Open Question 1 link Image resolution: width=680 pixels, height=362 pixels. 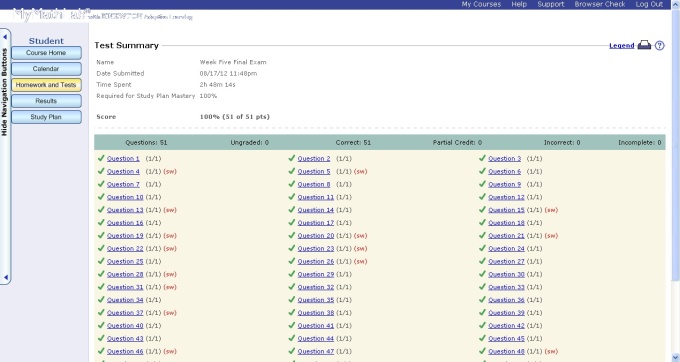pos(123,159)
